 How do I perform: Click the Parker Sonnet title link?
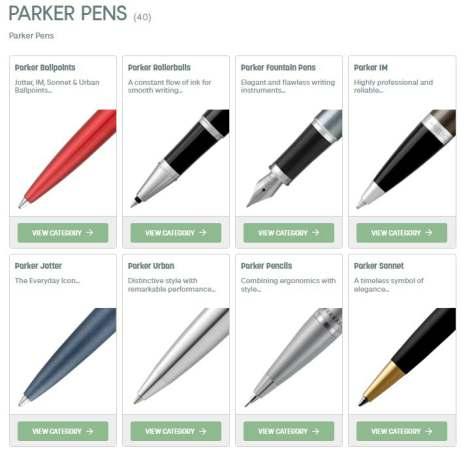coord(379,266)
